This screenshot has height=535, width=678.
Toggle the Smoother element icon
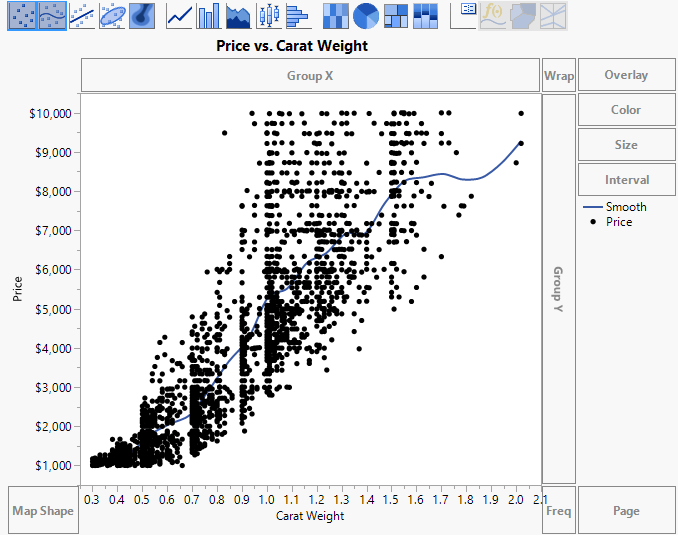coord(52,16)
